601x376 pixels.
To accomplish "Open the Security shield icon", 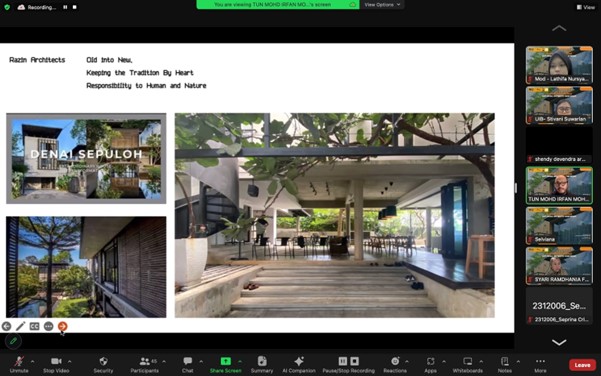I will 103,361.
